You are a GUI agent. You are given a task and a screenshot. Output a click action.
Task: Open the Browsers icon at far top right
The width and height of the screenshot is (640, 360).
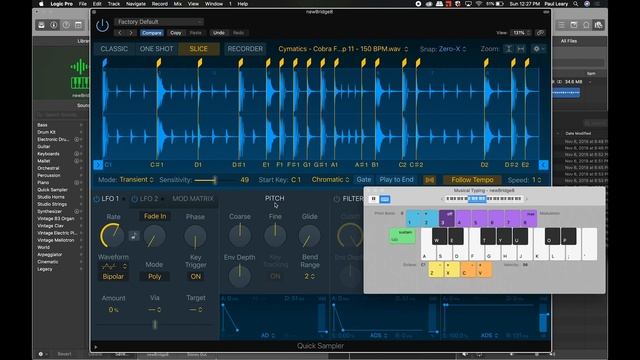click(598, 25)
